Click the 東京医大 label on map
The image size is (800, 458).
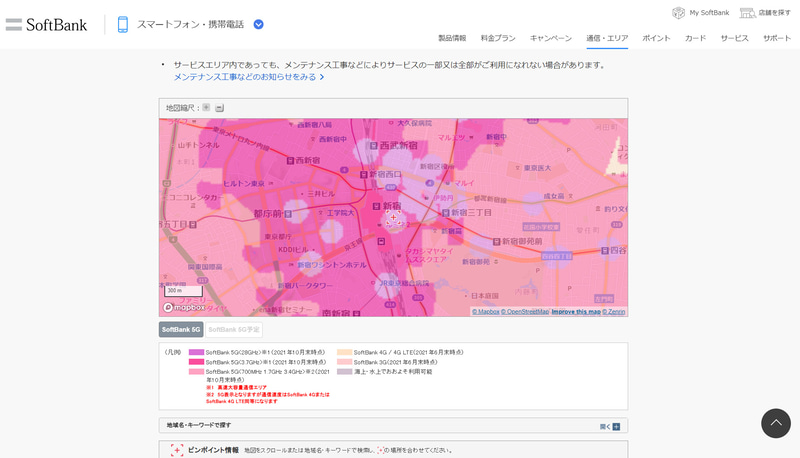pyautogui.click(x=537, y=168)
